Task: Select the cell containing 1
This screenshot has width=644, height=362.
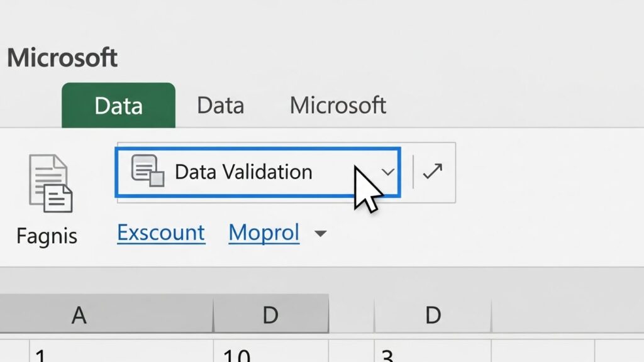Action: 121,353
